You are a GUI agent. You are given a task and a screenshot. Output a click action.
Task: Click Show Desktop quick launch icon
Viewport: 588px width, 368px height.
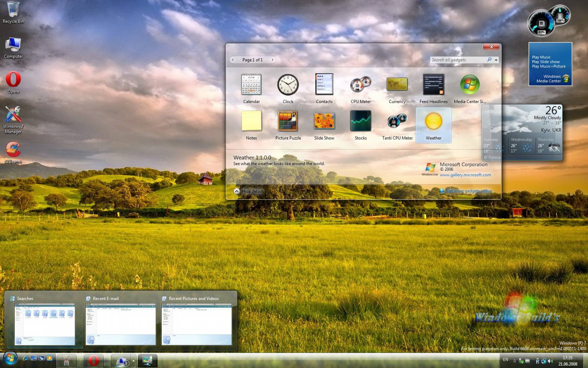tap(34, 358)
